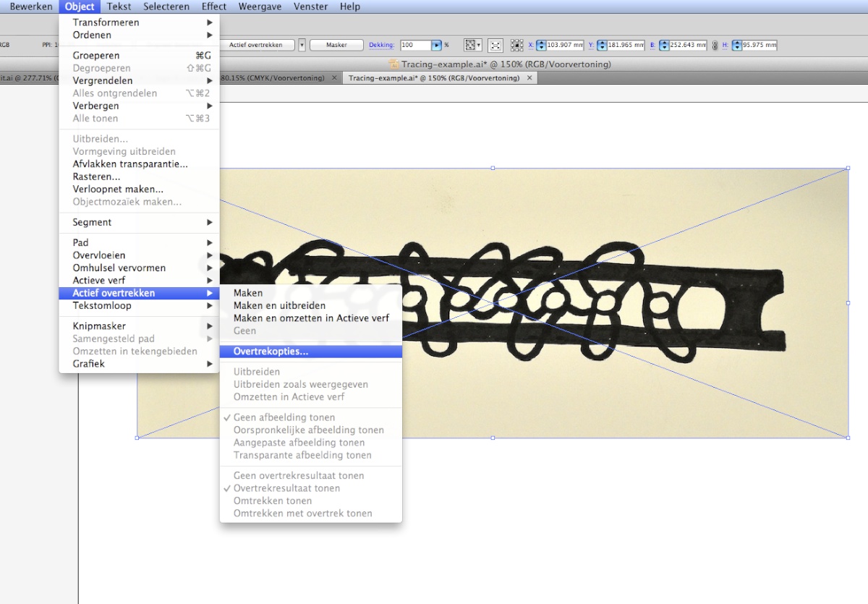Expand the Segment submenu
The height and width of the screenshot is (604, 868).
139,222
